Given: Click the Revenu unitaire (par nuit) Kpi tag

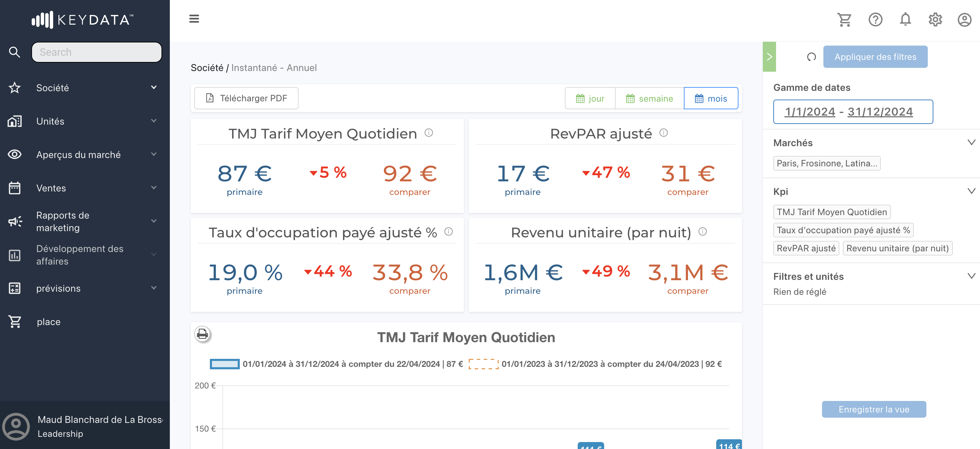Looking at the screenshot, I should pos(897,249).
